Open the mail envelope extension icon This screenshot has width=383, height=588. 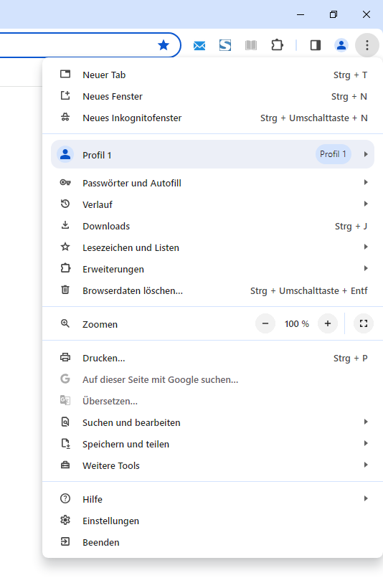pyautogui.click(x=199, y=46)
